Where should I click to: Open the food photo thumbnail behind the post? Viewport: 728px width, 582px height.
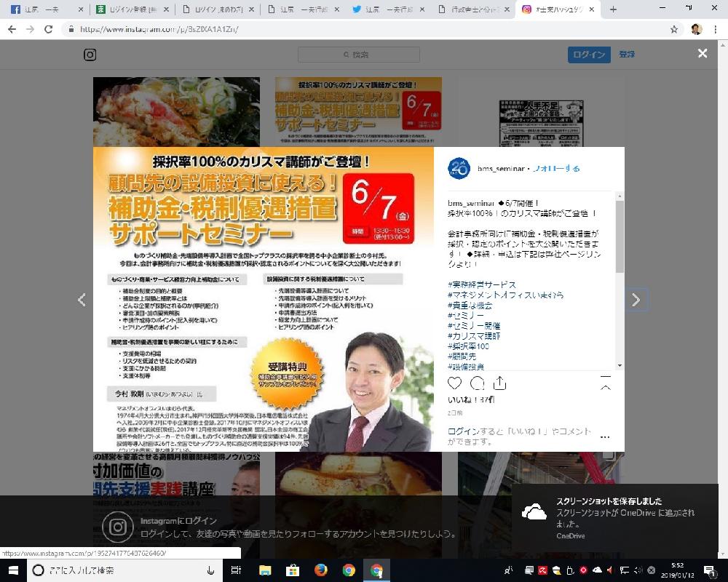coord(176,112)
